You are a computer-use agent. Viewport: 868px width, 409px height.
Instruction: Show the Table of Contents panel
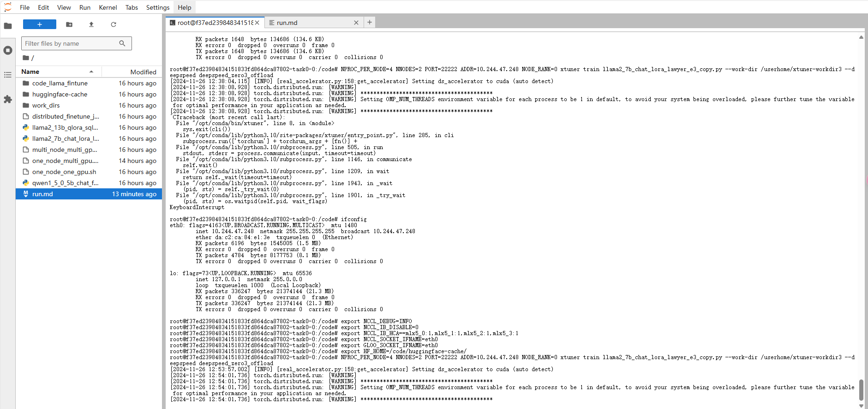coord(8,75)
